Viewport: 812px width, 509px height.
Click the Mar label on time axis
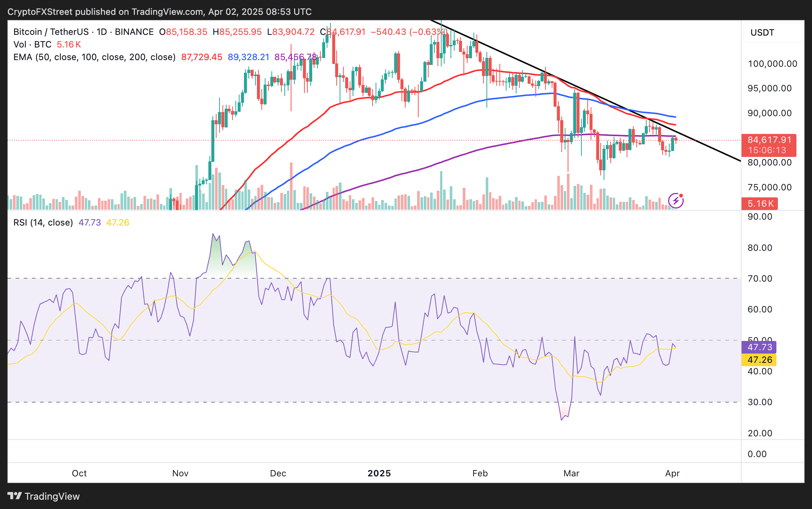click(571, 473)
